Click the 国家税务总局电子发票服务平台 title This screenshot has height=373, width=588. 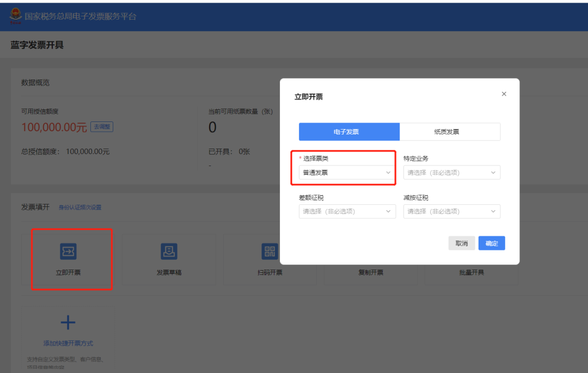pos(80,16)
